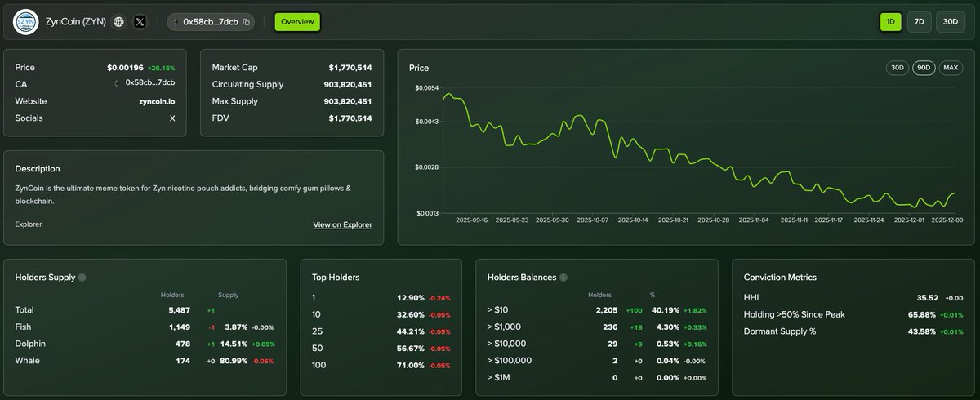The image size is (980, 400).
Task: Open the X social icon in header
Action: point(140,22)
